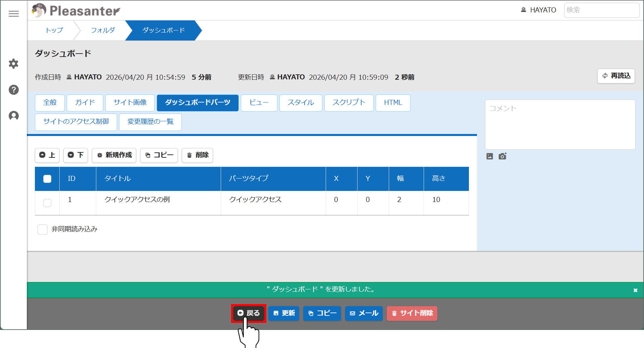Click the パーツタイプ column header

click(273, 179)
